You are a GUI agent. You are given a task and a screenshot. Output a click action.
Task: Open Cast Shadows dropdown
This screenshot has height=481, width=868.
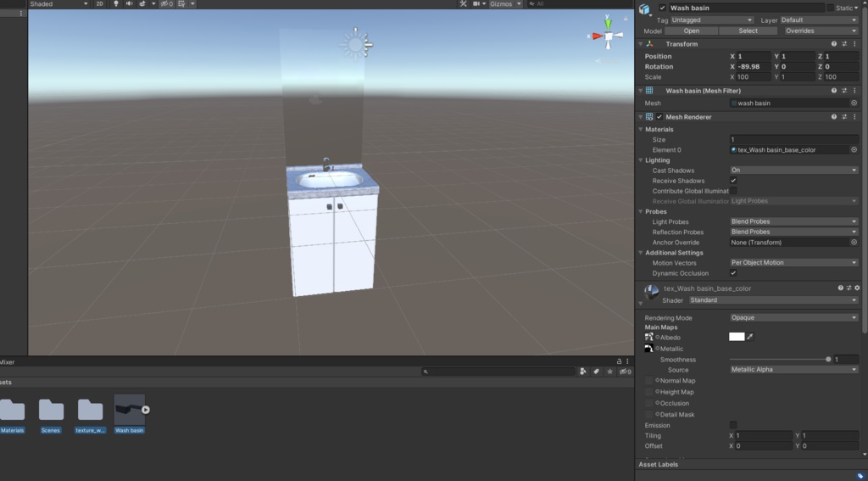pyautogui.click(x=794, y=171)
